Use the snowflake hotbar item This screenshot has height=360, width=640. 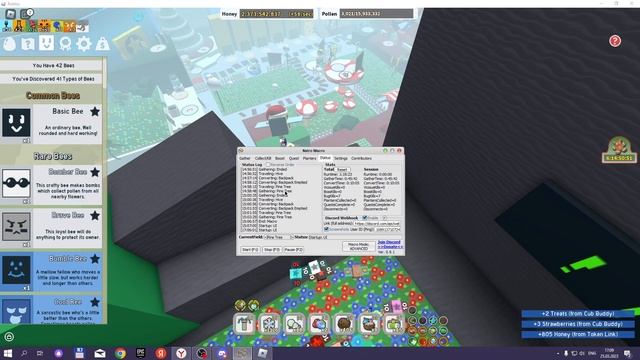click(269, 324)
